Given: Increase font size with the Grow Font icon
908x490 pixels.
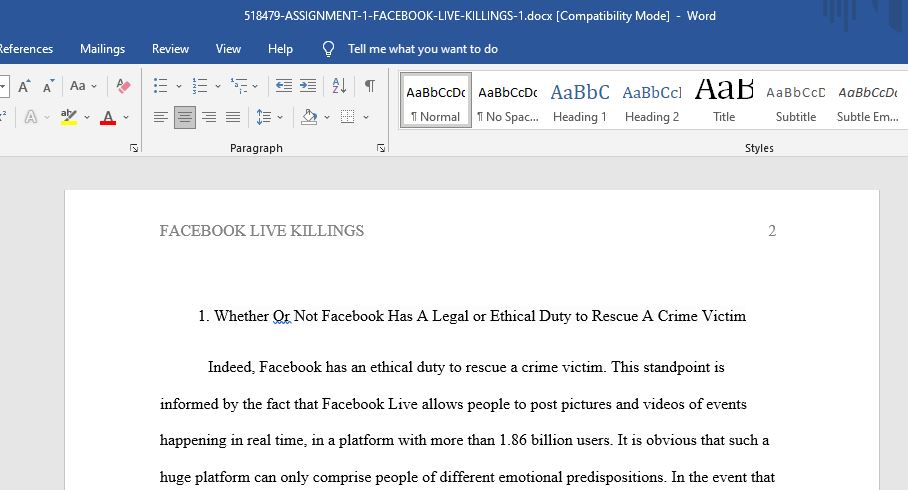Looking at the screenshot, I should pyautogui.click(x=24, y=86).
